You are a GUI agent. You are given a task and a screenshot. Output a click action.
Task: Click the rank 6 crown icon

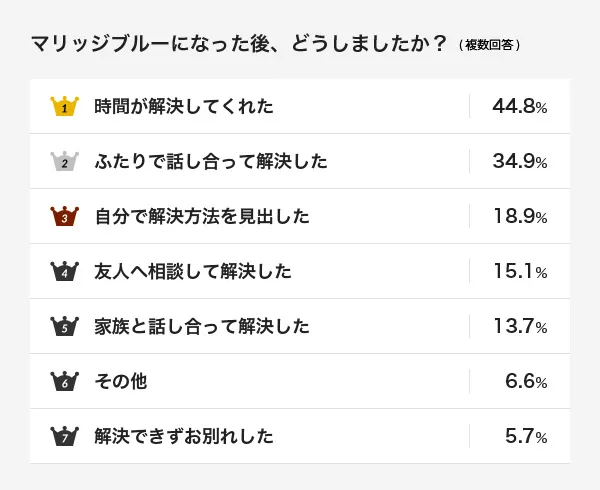64,381
